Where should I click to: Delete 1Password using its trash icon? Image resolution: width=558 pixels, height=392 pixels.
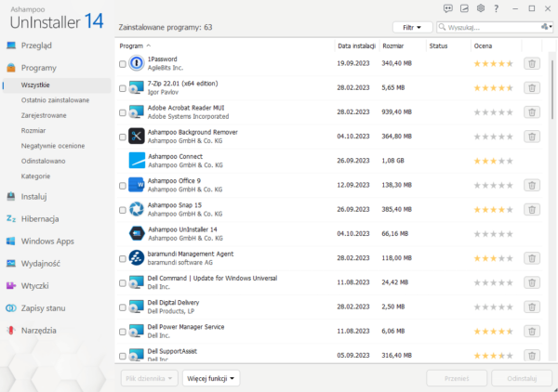tap(531, 63)
